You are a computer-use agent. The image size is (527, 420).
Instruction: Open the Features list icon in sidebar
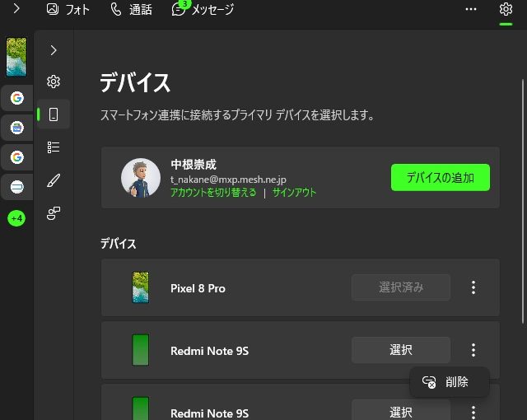point(54,147)
